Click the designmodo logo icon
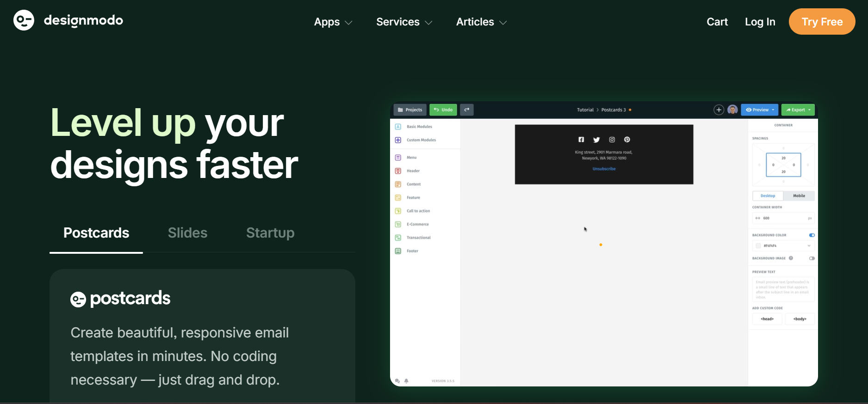Viewport: 868px width, 404px height. pos(24,20)
